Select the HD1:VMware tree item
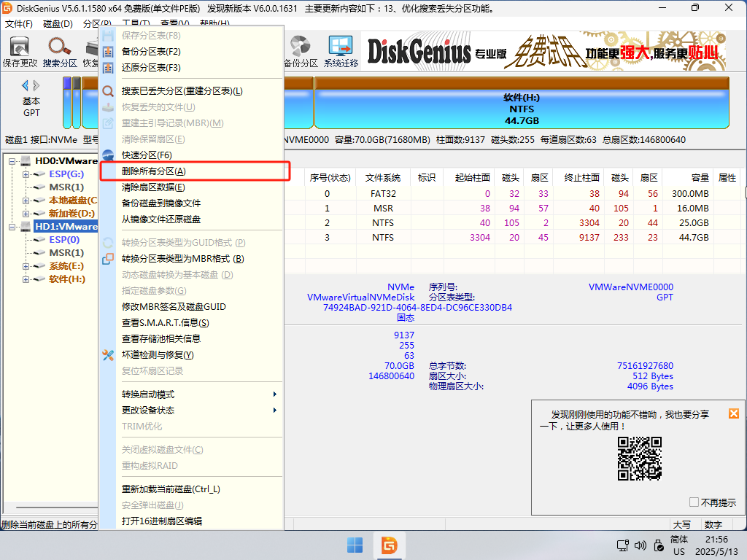 66,227
